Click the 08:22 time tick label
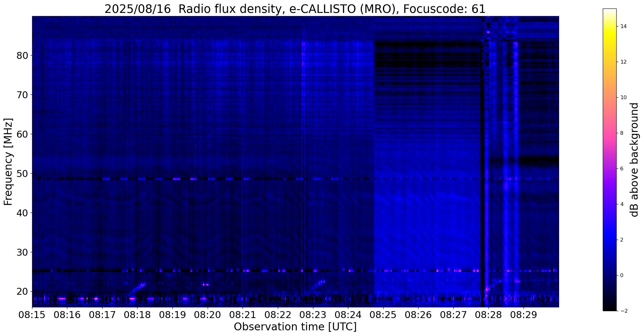This screenshot has height=336, width=644. (x=278, y=315)
